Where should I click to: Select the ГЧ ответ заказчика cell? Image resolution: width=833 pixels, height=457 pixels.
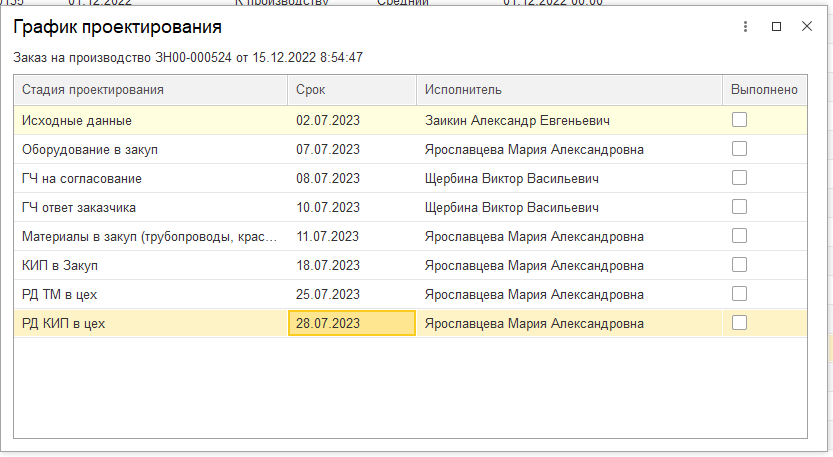click(x=151, y=207)
